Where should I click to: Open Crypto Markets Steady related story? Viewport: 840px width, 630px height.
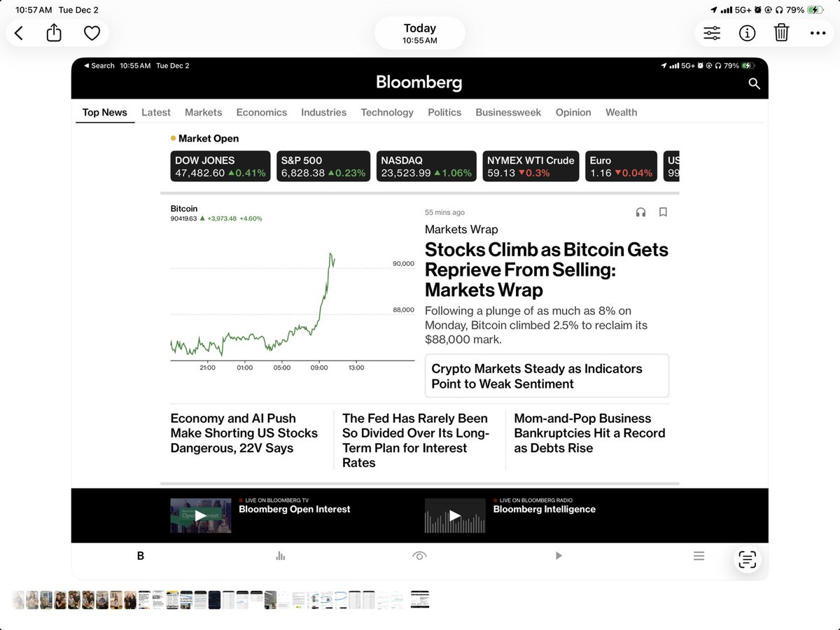pos(547,376)
